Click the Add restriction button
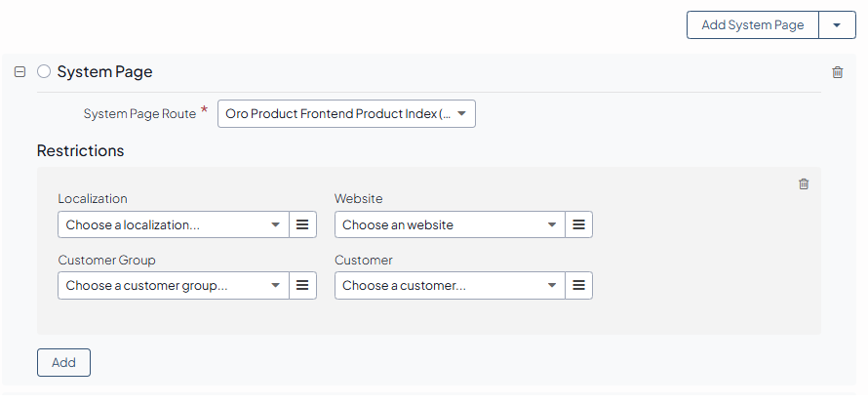 pos(63,363)
